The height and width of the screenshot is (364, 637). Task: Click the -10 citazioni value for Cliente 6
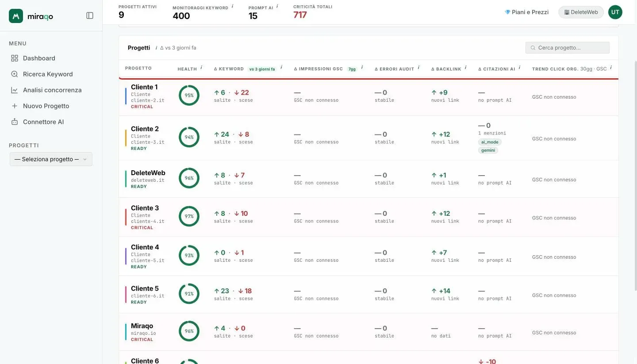pos(491,361)
